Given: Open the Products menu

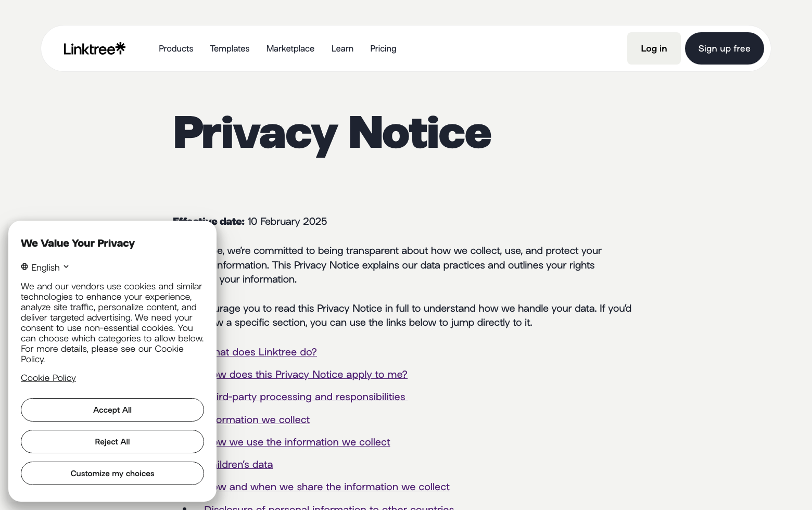Looking at the screenshot, I should pos(176,48).
